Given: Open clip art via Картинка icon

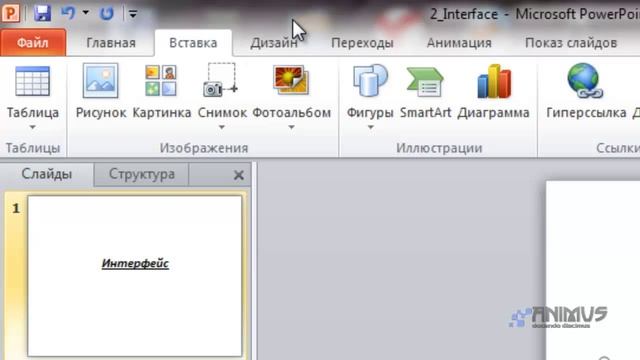Looking at the screenshot, I should (x=161, y=81).
